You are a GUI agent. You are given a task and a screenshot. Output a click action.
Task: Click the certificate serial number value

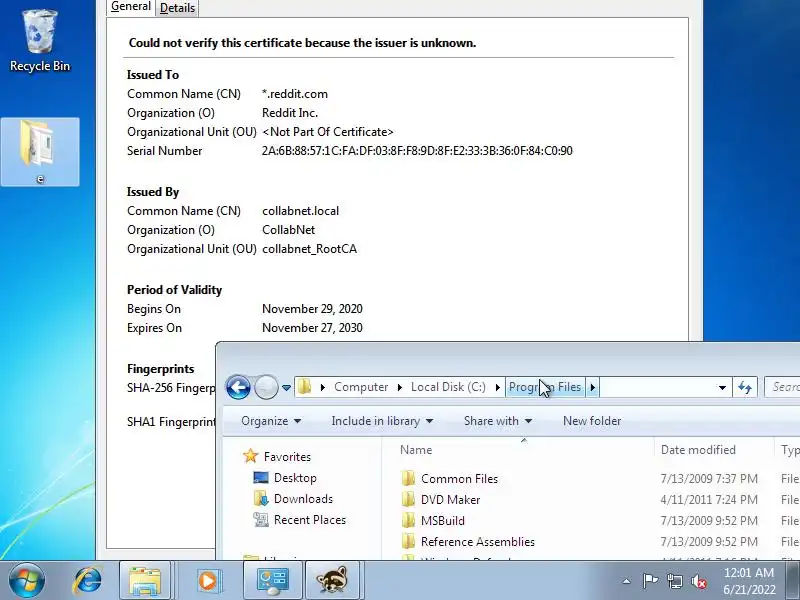(x=417, y=151)
